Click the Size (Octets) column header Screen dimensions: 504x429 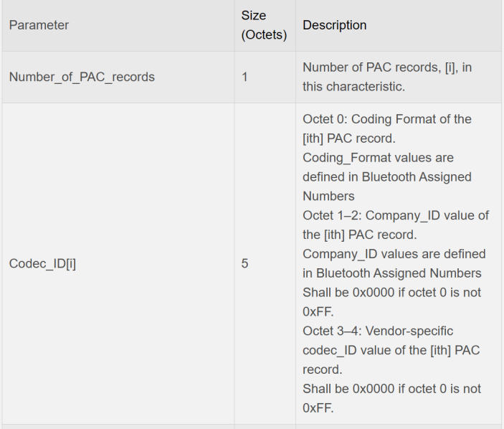[x=264, y=25]
